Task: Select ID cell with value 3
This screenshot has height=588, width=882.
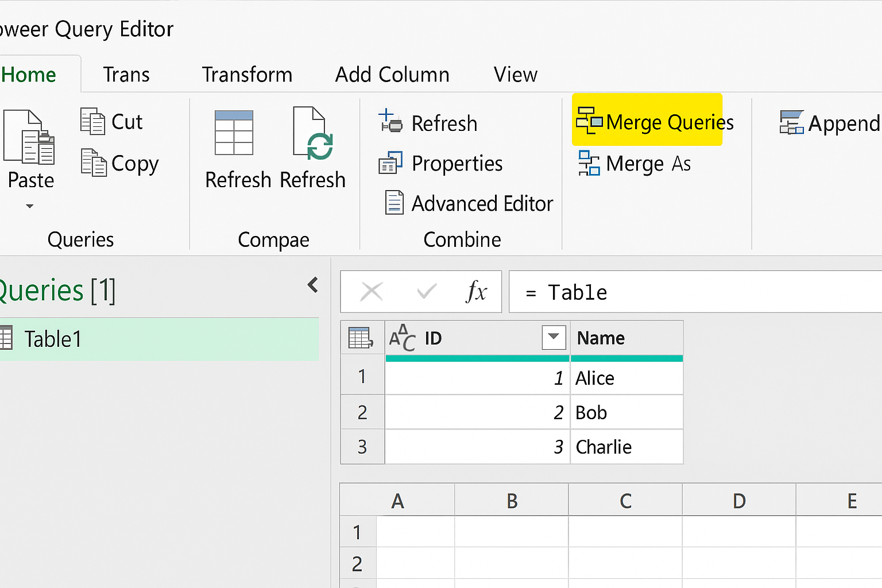Action: coord(477,447)
